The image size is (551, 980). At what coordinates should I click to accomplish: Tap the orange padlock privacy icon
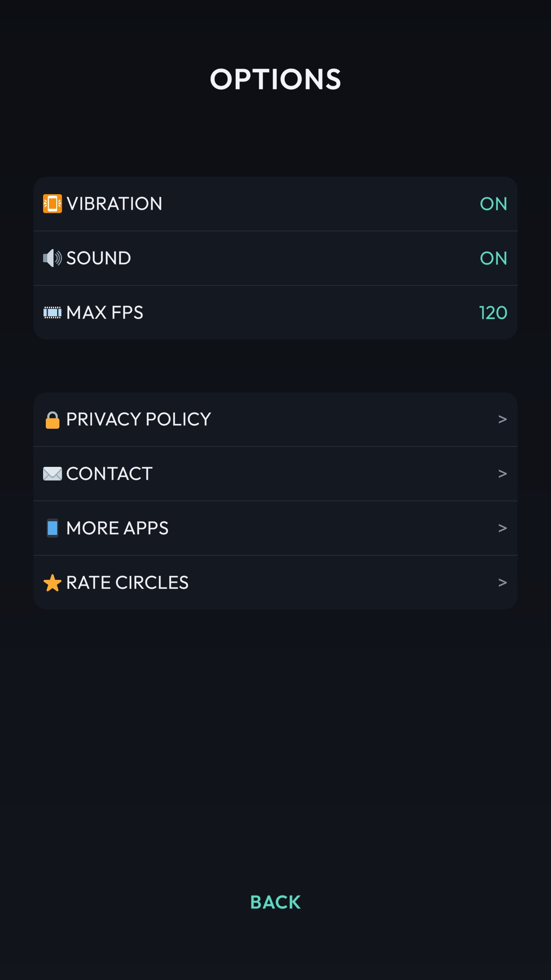[x=53, y=420]
